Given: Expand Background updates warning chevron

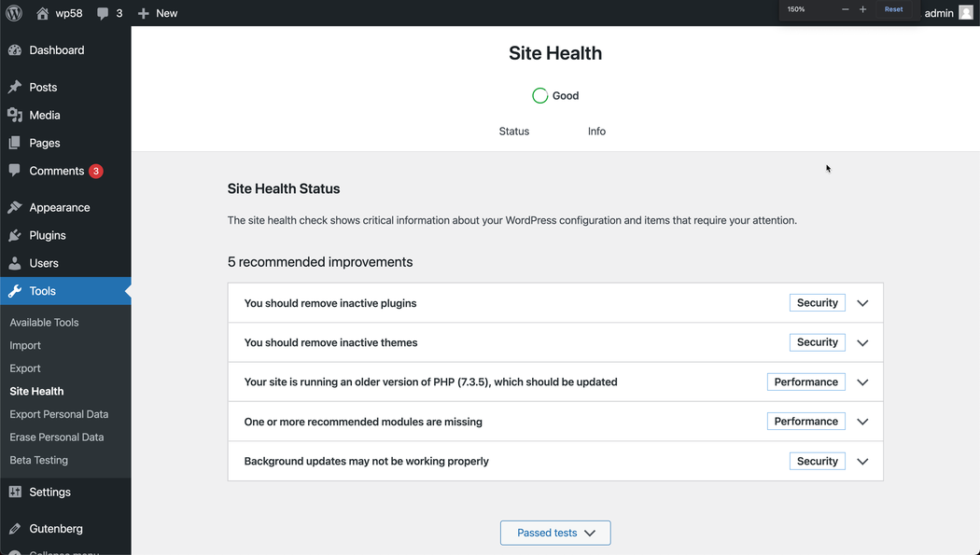Looking at the screenshot, I should click(862, 462).
